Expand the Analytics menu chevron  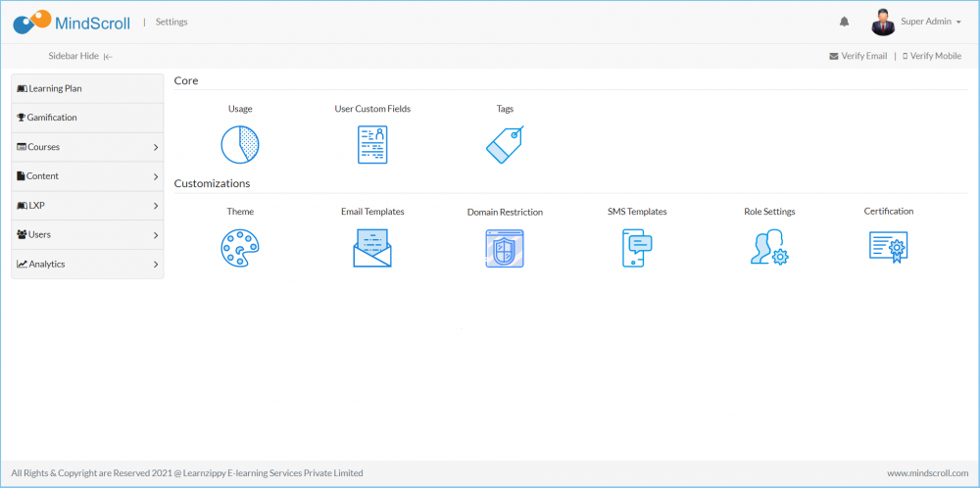coord(156,265)
